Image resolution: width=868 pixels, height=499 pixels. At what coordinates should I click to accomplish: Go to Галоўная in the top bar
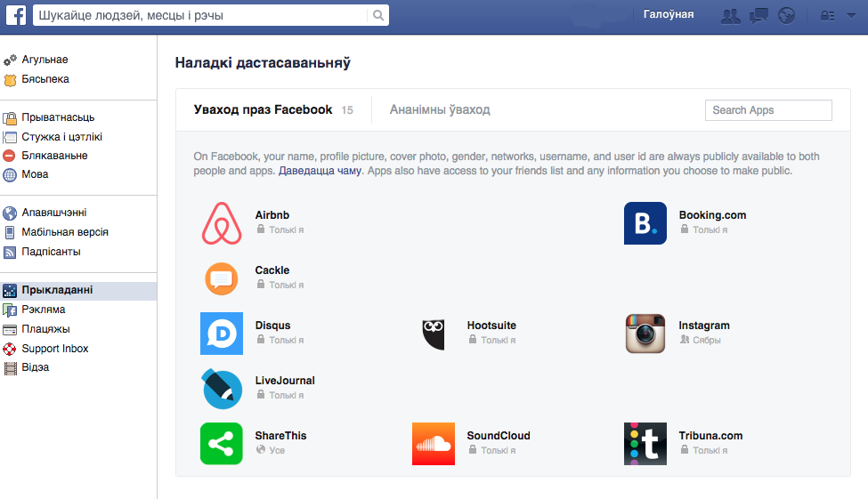669,14
